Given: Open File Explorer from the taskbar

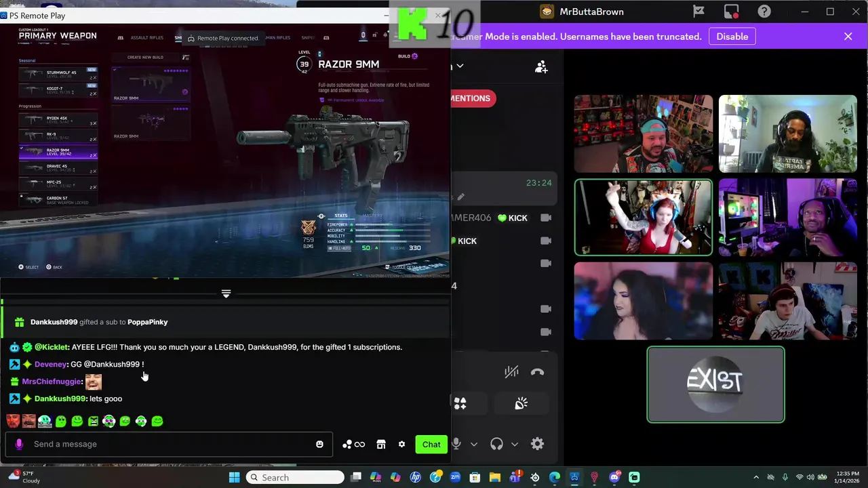Looking at the screenshot, I should pos(495,477).
